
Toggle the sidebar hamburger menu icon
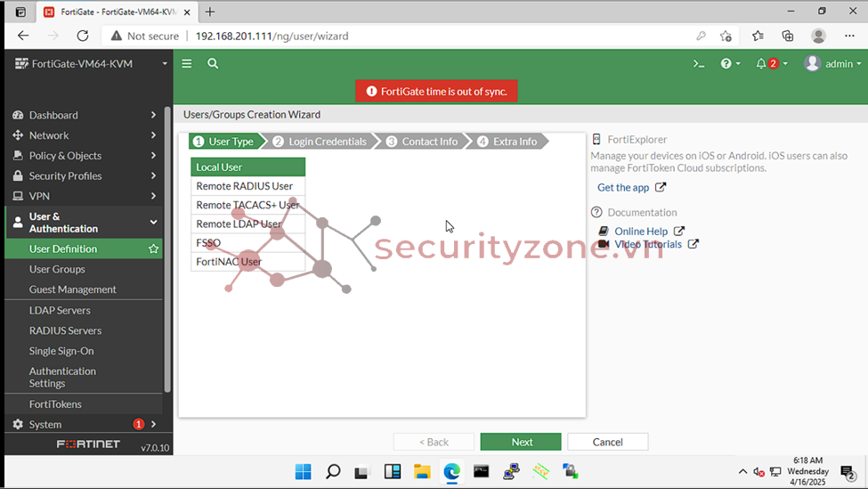click(x=187, y=64)
